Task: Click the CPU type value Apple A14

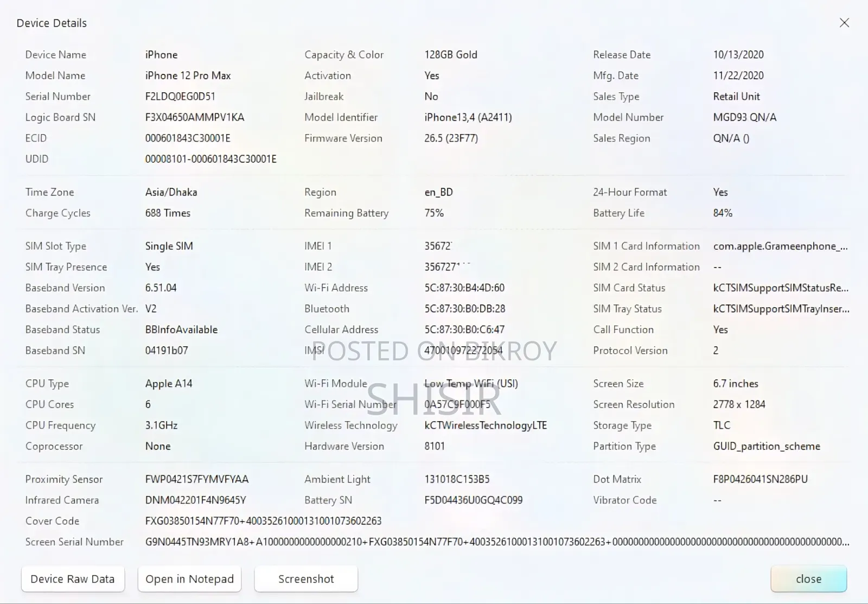Action: click(169, 384)
